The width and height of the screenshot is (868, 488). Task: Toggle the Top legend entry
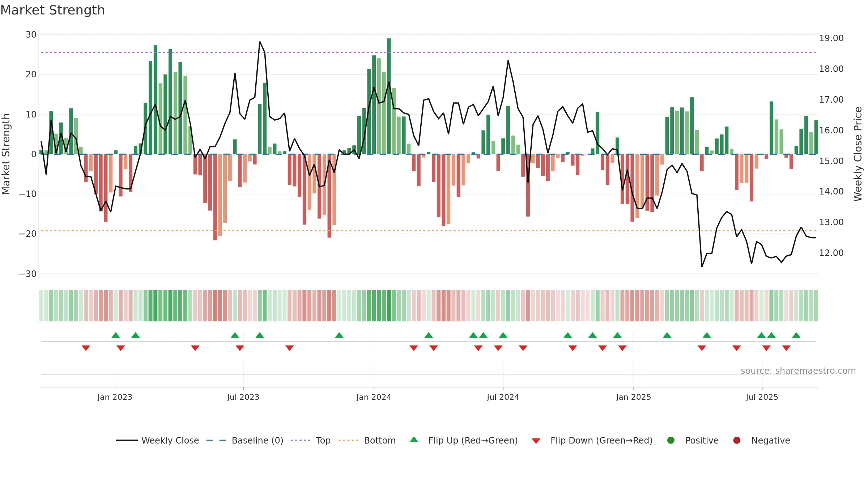[311, 440]
